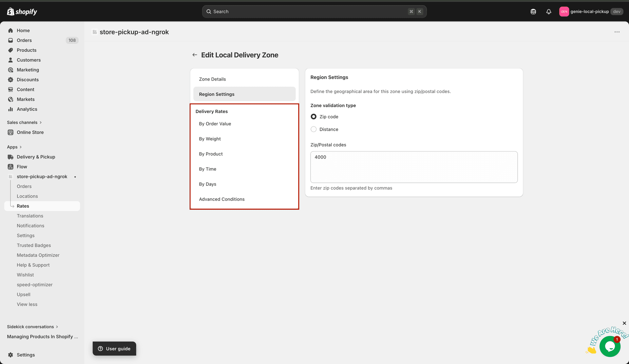This screenshot has height=364, width=629.
Task: Select the Zip code radio button
Action: [314, 117]
